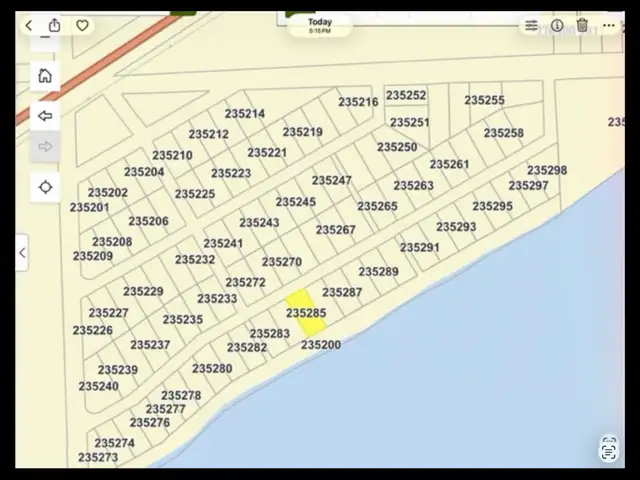This screenshot has height=480, width=640.
Task: Open the share sheet icon
Action: point(54,25)
